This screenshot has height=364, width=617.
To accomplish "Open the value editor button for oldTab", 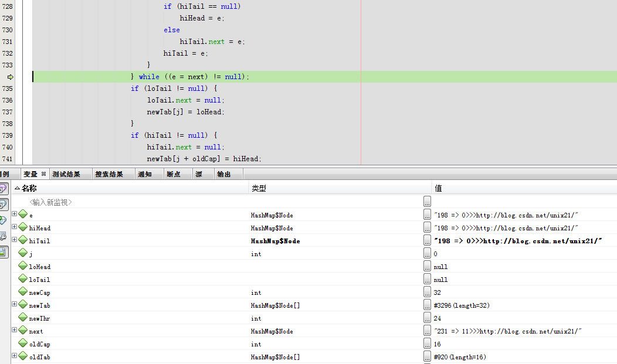I will pos(428,356).
